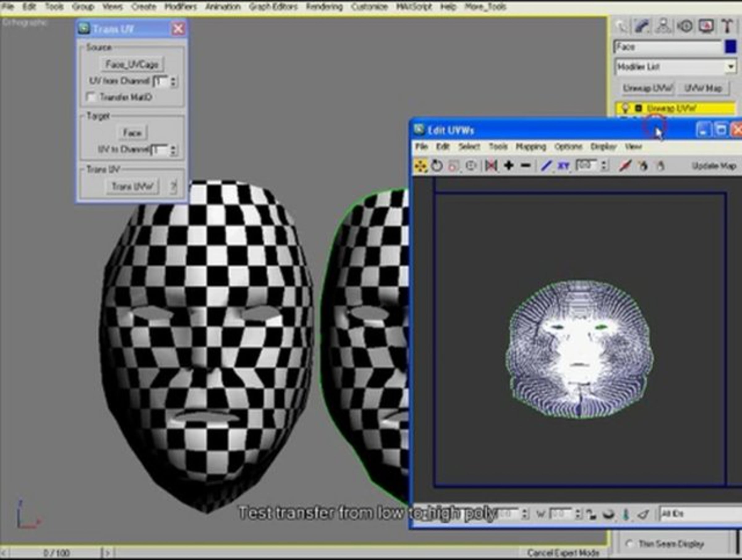742x560 pixels.
Task: Click the Trans UVW button
Action: click(x=133, y=186)
